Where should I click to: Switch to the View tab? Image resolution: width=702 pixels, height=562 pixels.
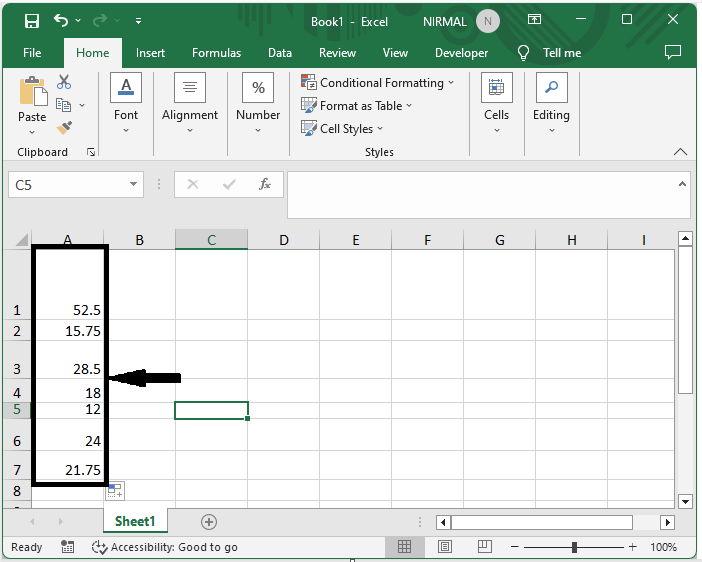coord(395,53)
